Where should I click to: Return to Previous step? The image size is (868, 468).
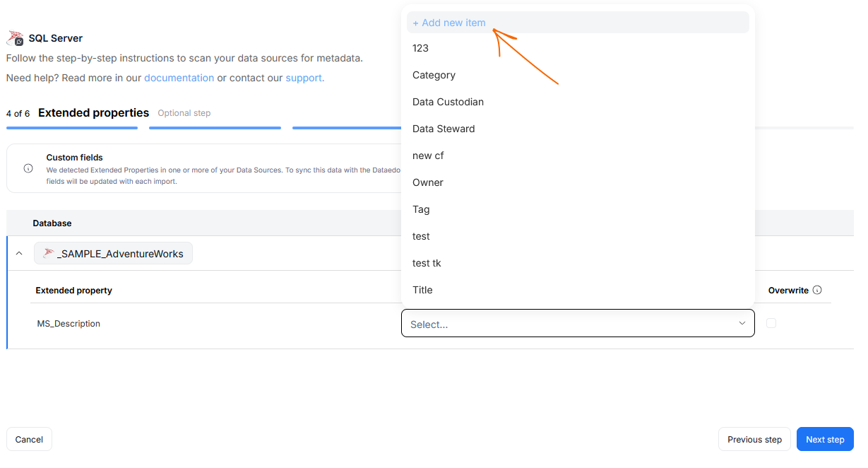coord(754,439)
